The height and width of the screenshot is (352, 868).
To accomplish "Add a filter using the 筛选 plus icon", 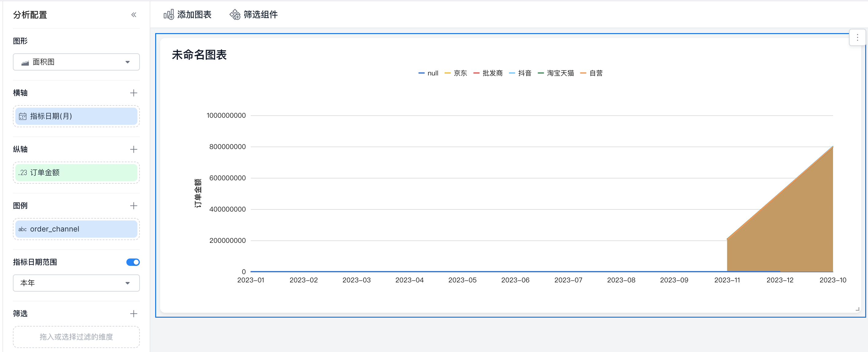I will (x=134, y=314).
